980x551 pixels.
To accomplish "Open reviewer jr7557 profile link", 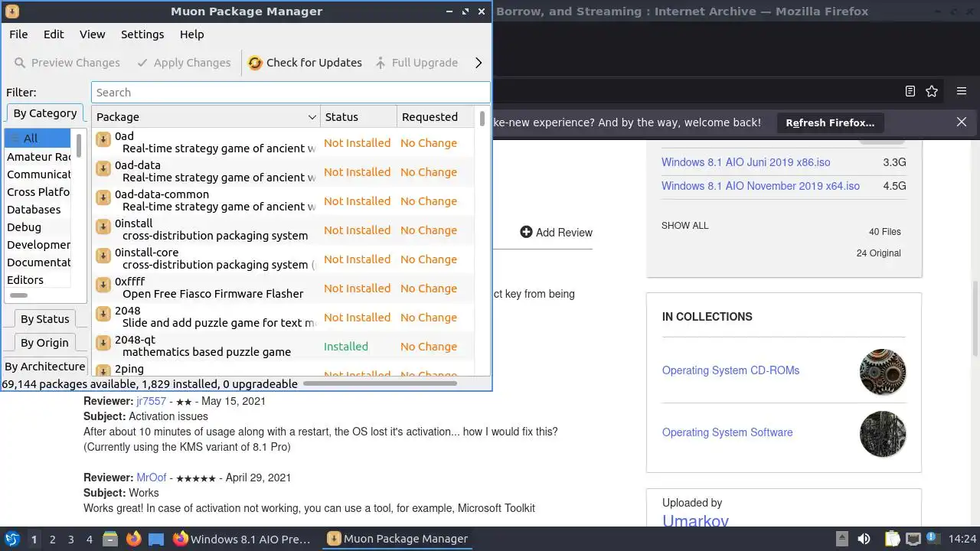I will pyautogui.click(x=152, y=401).
